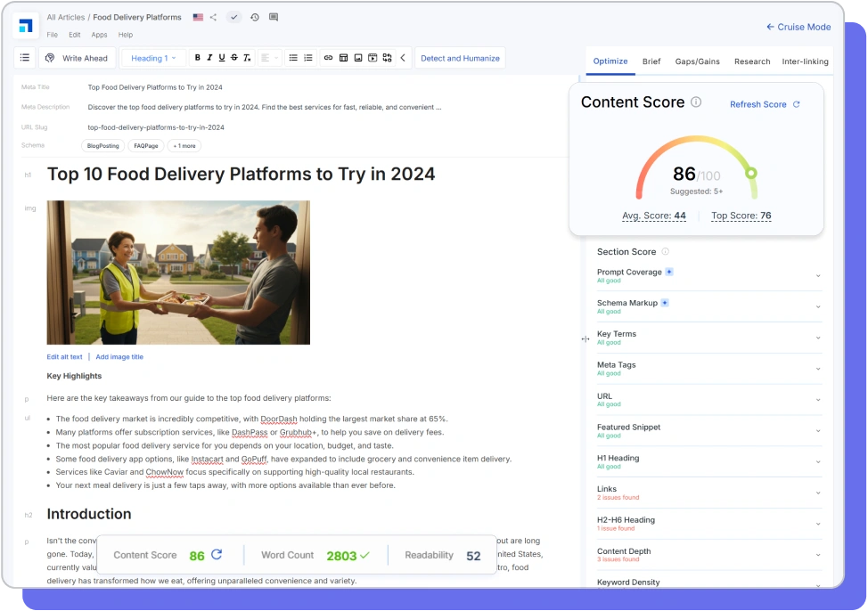The height and width of the screenshot is (611, 868).
Task: Refresh the score icon in bottom bar
Action: pos(217,554)
